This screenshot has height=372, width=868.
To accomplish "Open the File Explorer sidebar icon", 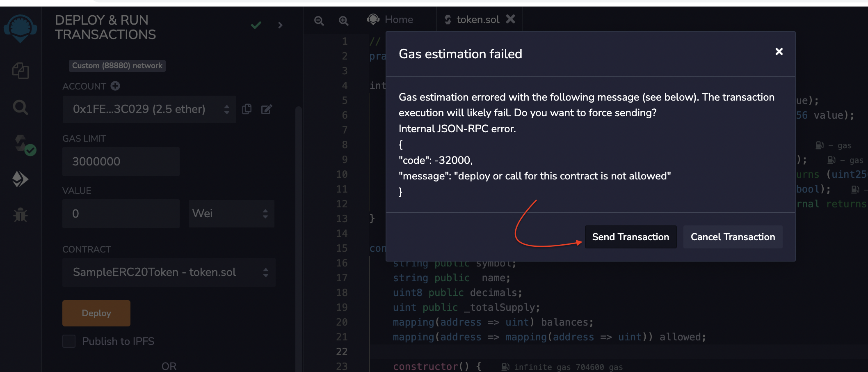I will (20, 71).
